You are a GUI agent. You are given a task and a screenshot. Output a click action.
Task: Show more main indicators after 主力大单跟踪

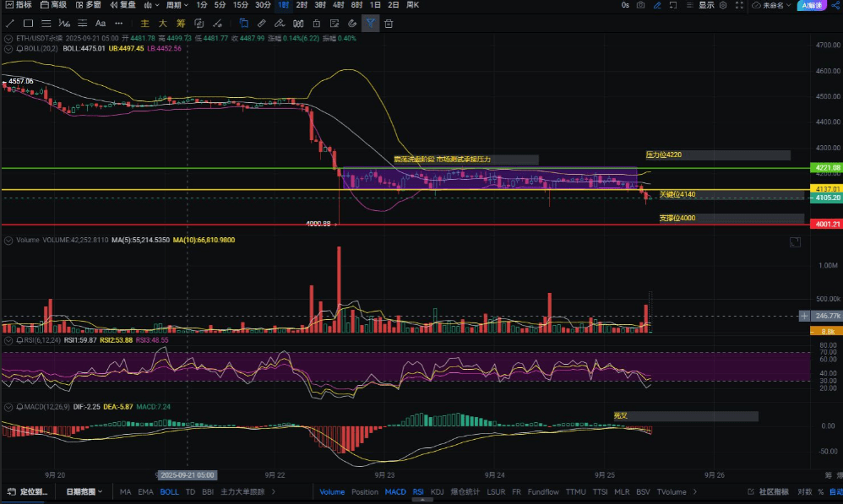[274, 491]
